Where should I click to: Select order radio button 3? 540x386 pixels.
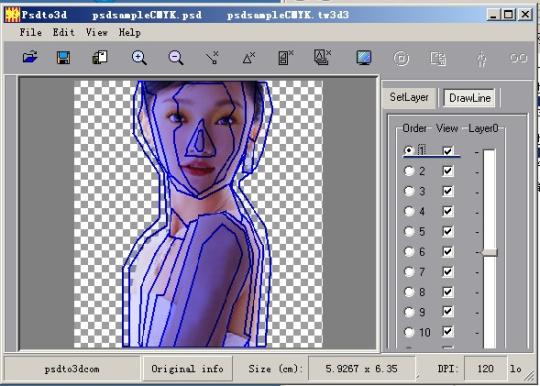coord(409,191)
